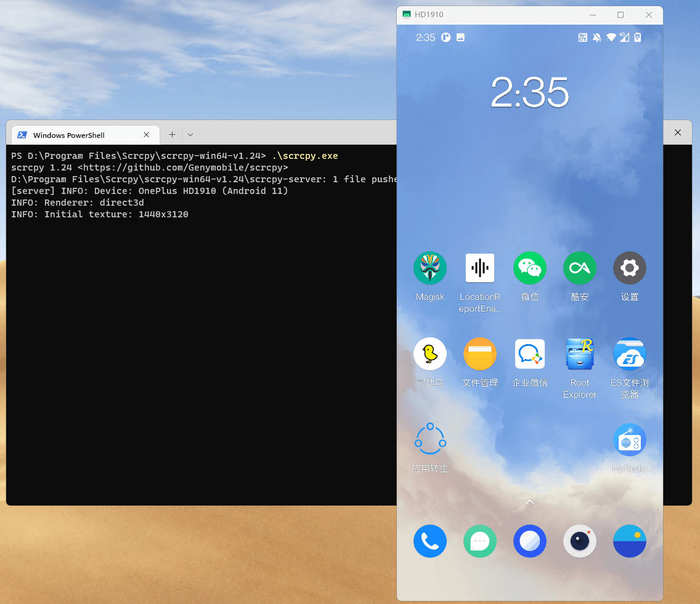Launch the MyRadio app
The height and width of the screenshot is (604, 700).
point(629,440)
